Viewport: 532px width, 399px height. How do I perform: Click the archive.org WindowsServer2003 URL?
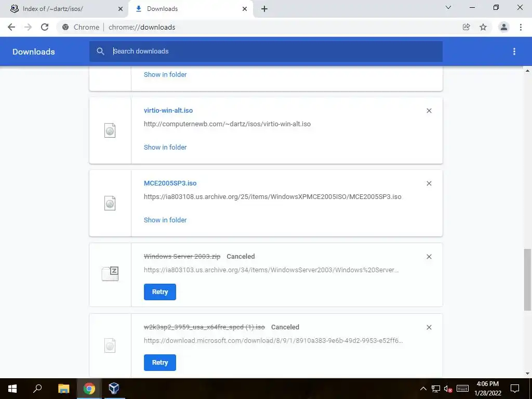(x=271, y=270)
